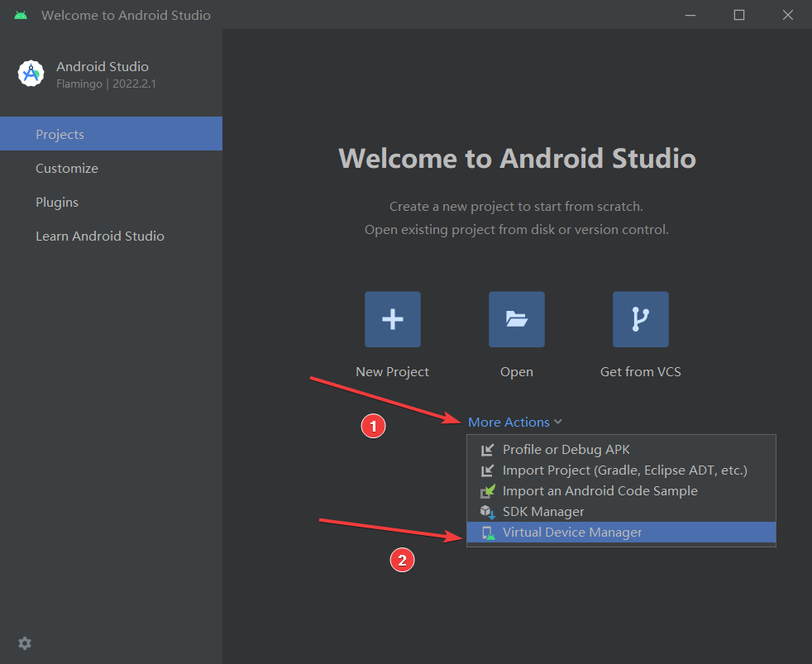Minimize the Welcome to Android Studio window

coord(690,15)
